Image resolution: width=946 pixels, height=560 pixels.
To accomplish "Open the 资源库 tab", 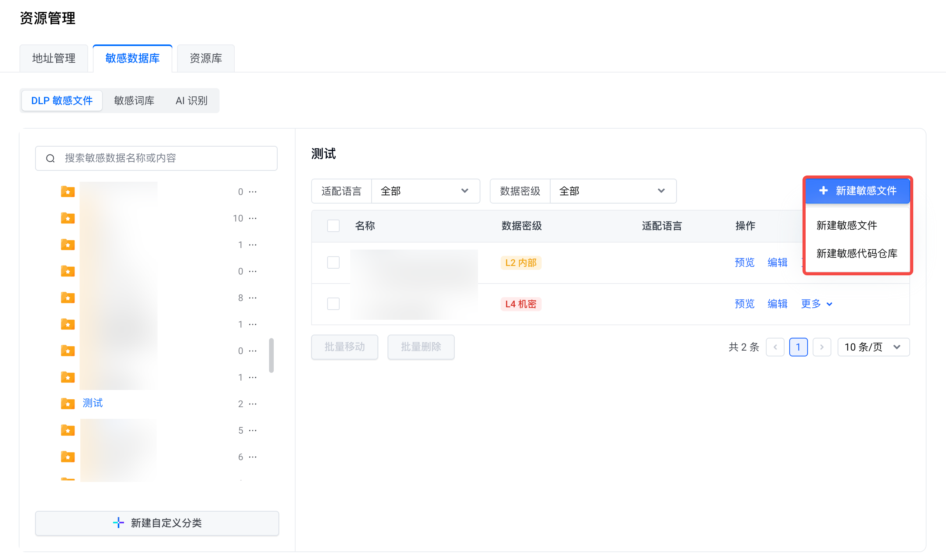I will pos(206,58).
